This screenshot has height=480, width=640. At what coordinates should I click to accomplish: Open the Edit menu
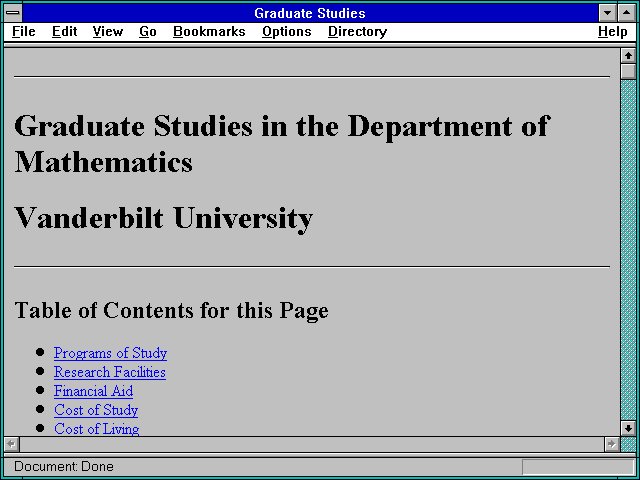click(x=64, y=32)
